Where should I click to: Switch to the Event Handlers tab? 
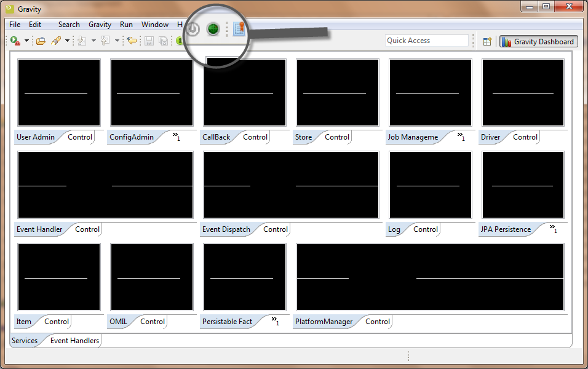74,341
